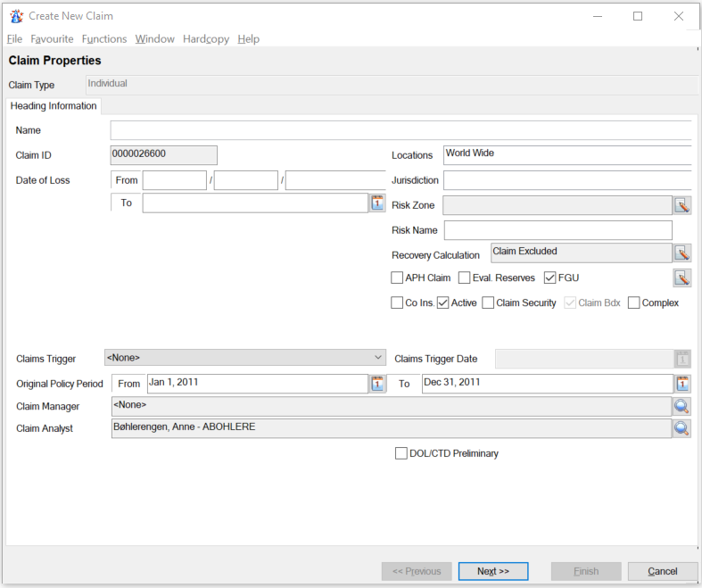This screenshot has height=588, width=702.
Task: Open calendar for Original Policy Period To
Action: [682, 384]
